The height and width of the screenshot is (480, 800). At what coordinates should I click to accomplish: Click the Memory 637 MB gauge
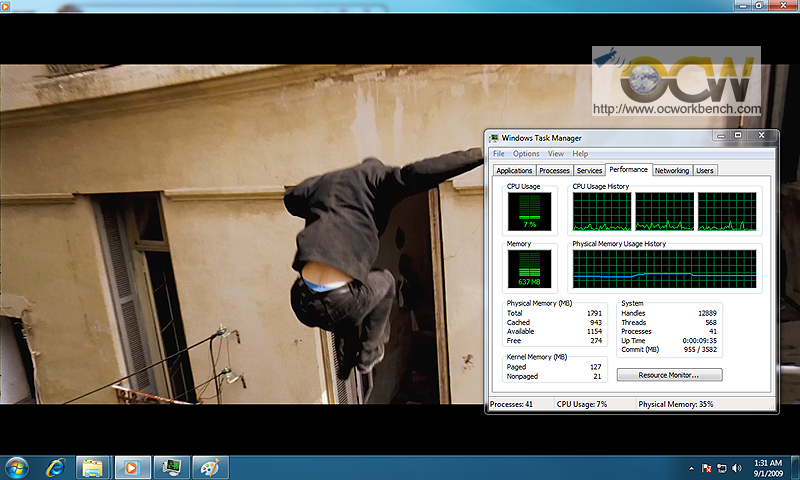(x=529, y=269)
